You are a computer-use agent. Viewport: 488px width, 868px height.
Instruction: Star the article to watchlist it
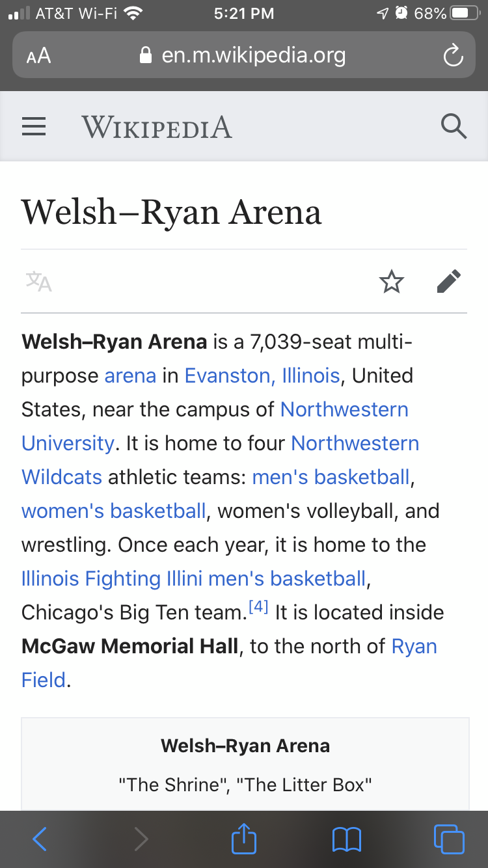click(392, 282)
